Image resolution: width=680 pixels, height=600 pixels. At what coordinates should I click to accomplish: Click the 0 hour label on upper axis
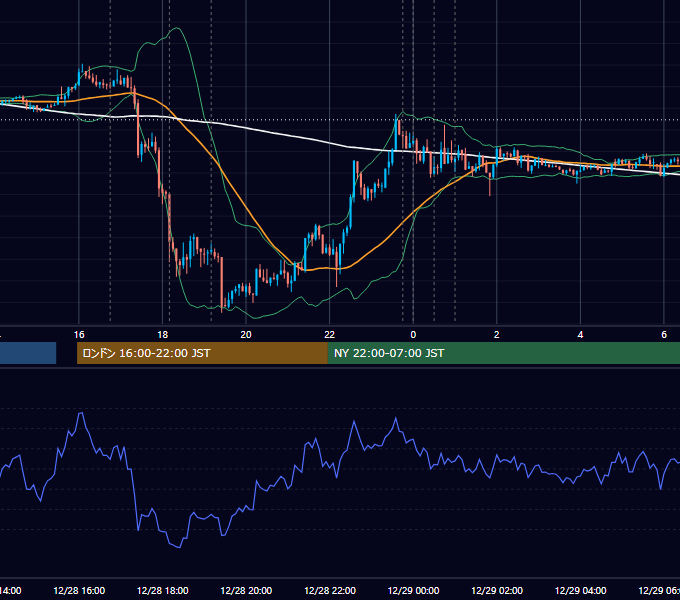413,335
